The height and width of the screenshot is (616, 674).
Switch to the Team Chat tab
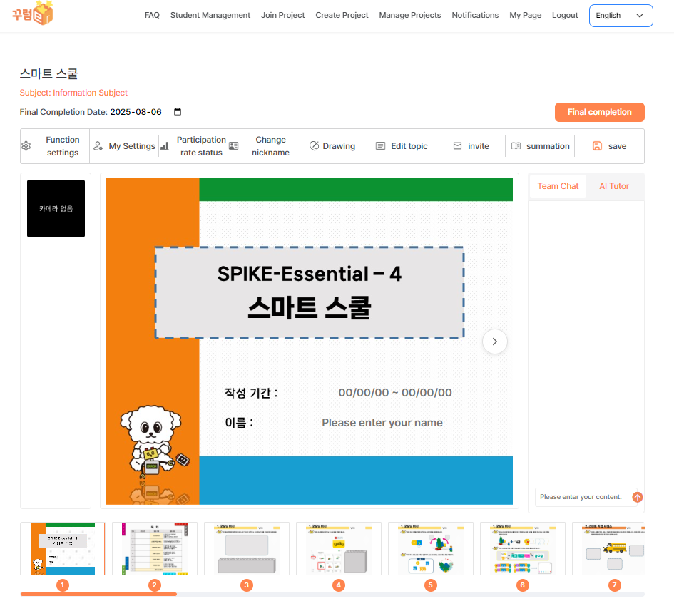click(558, 186)
